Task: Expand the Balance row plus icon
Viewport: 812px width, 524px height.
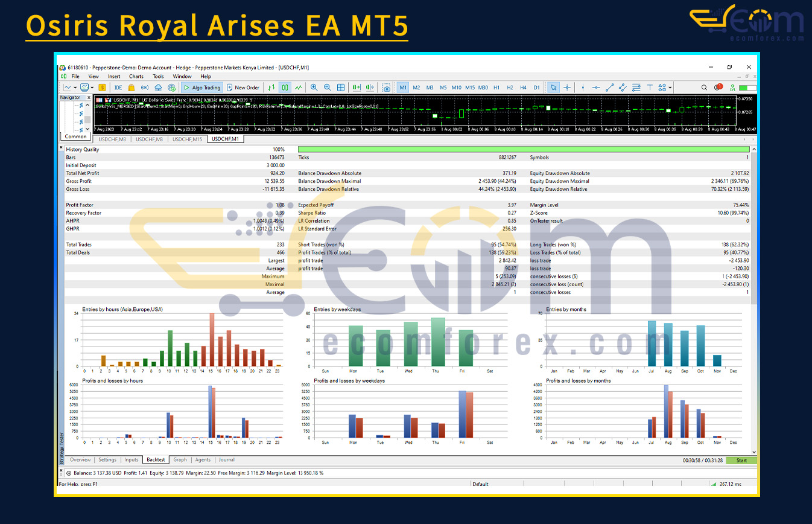Action: coord(68,473)
